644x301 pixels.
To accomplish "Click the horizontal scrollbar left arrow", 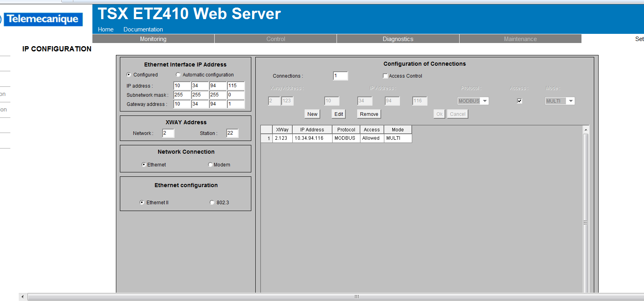I will click(x=23, y=297).
